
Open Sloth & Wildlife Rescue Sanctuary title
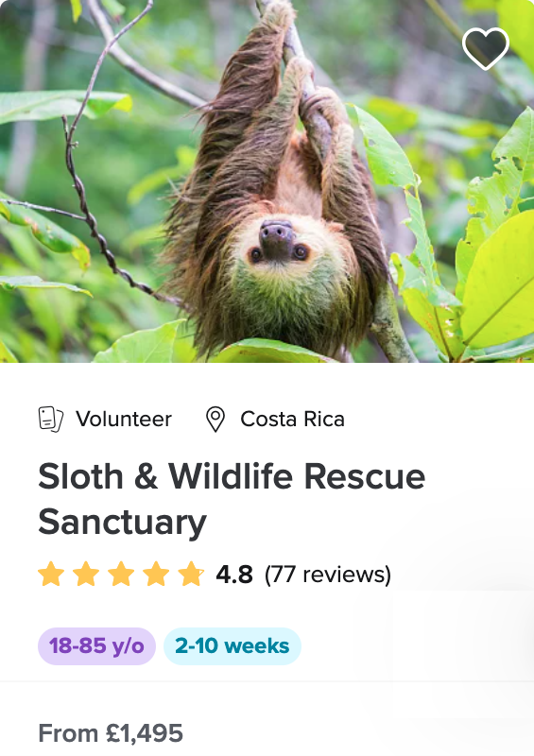[x=232, y=499]
